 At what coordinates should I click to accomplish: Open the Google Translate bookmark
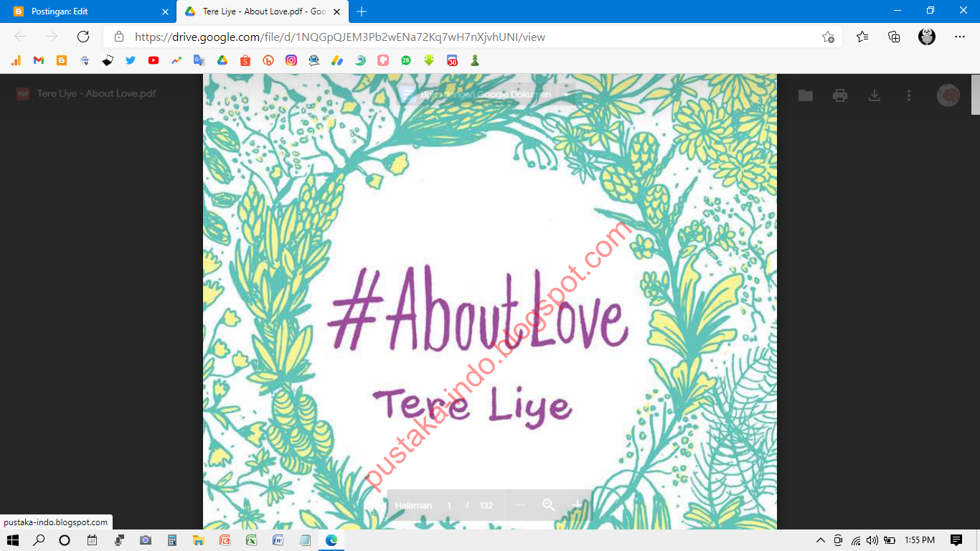pos(199,61)
